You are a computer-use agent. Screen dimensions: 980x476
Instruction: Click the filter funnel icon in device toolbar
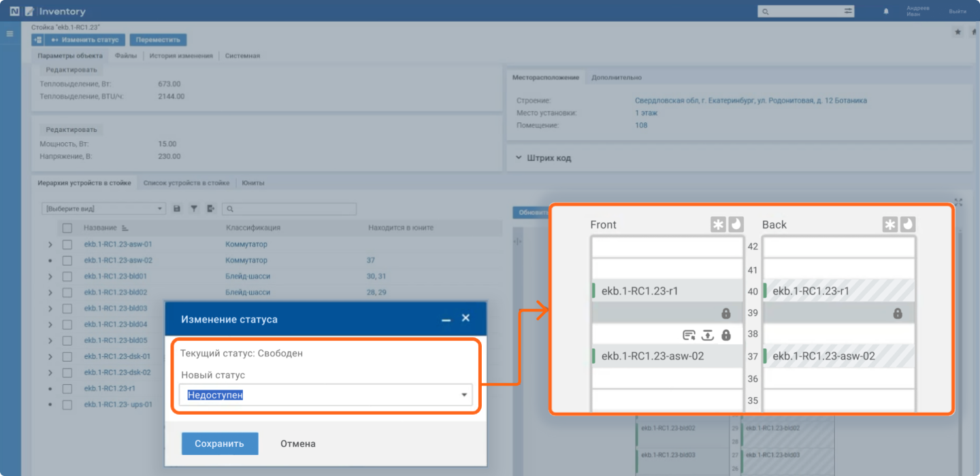pos(194,209)
